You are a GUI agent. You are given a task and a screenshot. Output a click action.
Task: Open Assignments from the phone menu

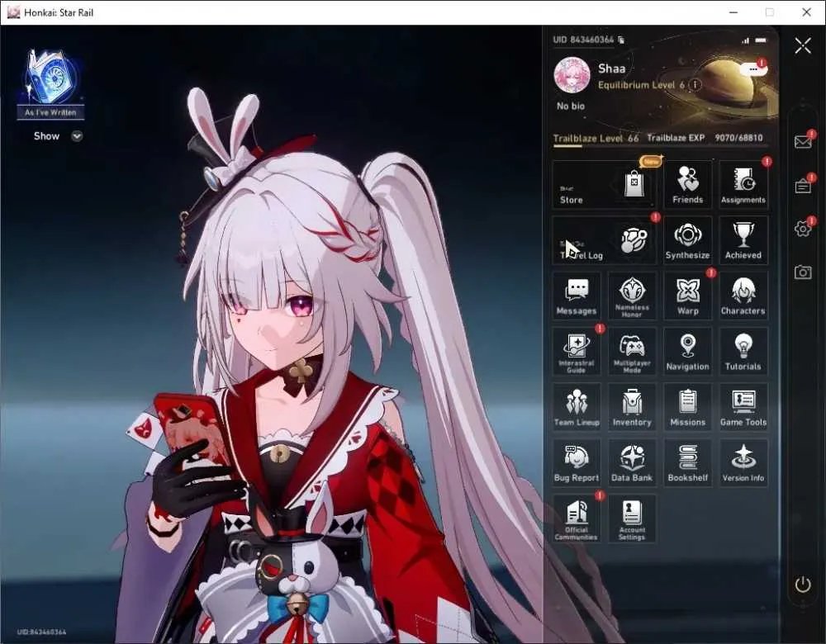[x=743, y=184]
